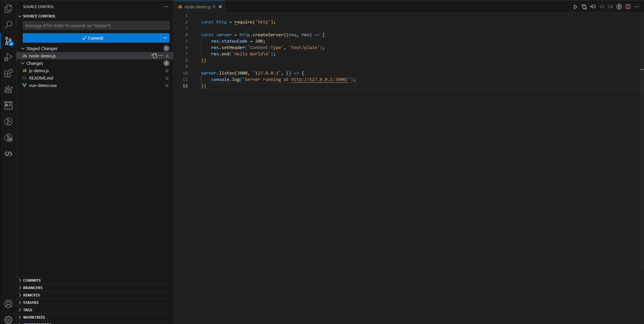Click the middle revision circle icon

click(x=602, y=7)
